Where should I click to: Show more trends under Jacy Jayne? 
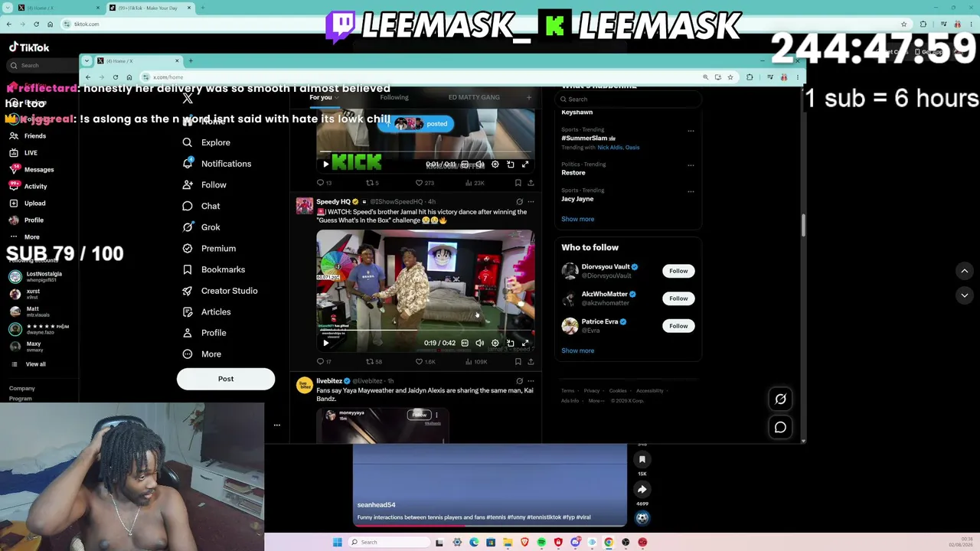click(577, 219)
